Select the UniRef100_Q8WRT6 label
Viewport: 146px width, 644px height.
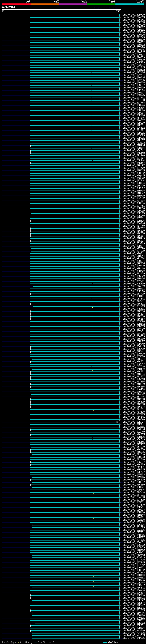[x=134, y=613]
